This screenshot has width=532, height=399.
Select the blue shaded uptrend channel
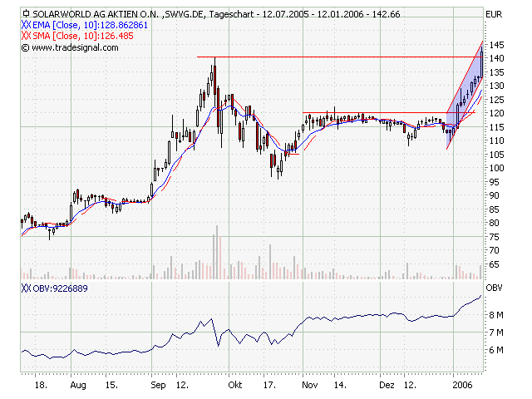click(x=465, y=95)
